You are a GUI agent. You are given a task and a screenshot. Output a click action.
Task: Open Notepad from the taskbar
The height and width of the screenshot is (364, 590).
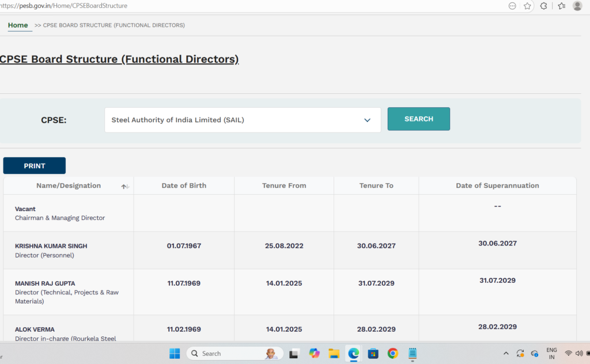coord(412,353)
